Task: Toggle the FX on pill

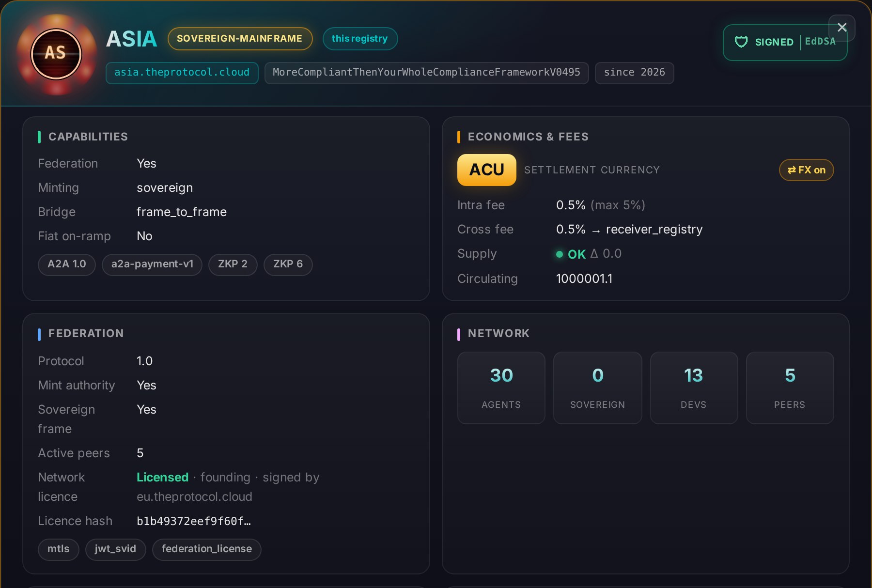Action: coord(806,170)
